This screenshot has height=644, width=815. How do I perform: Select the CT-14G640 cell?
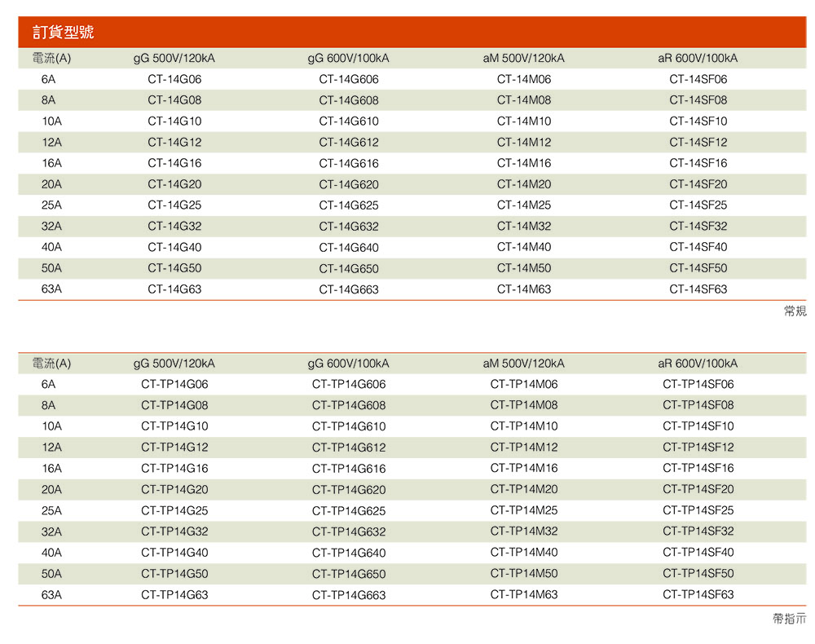pos(349,248)
